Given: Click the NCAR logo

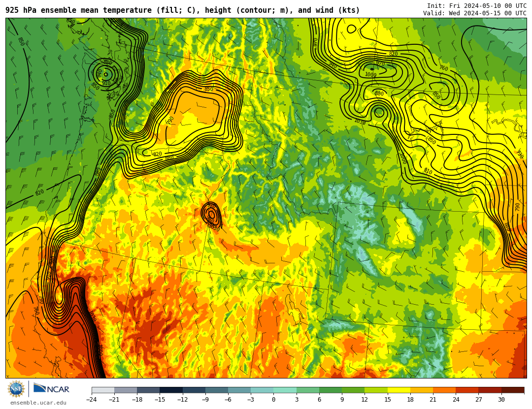Looking at the screenshot, I should tap(51, 388).
